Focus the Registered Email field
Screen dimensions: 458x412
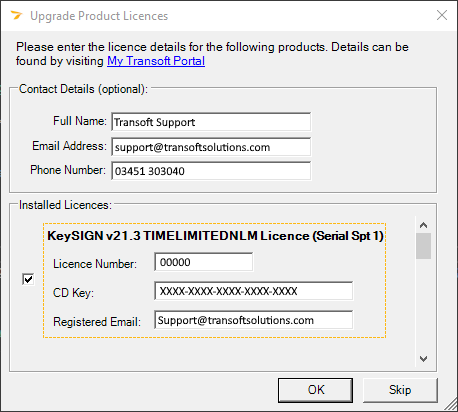[253, 320]
